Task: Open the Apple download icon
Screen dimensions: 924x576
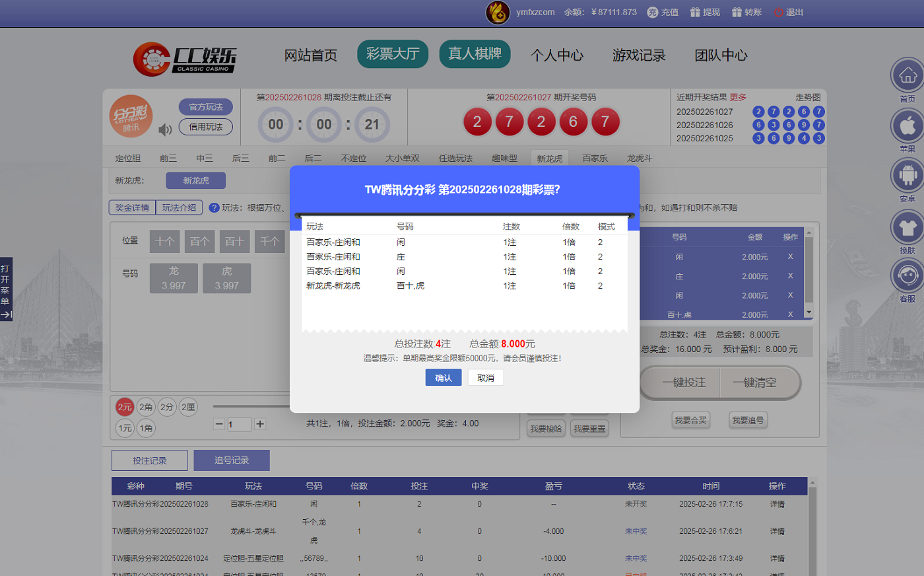Action: [907, 125]
